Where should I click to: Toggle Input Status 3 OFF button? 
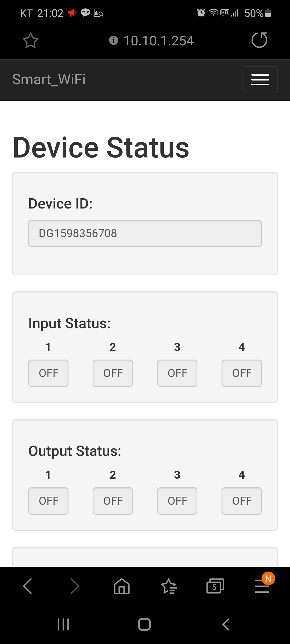[x=177, y=373]
